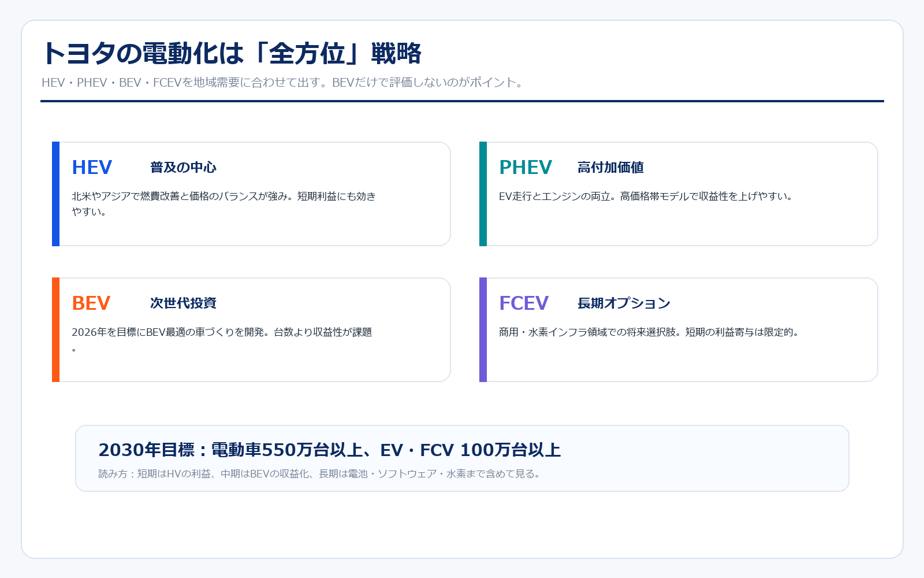The width and height of the screenshot is (924, 578).
Task: Click the orange BEV heading
Action: pyautogui.click(x=91, y=303)
